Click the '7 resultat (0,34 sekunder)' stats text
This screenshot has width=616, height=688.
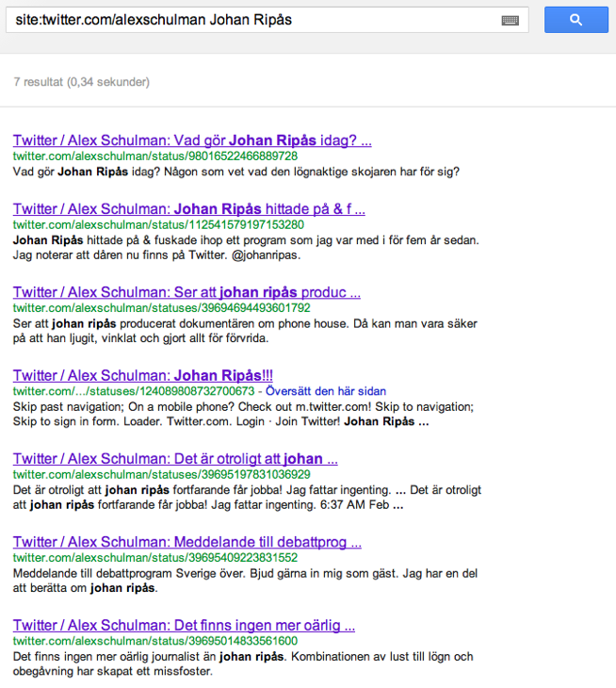[82, 82]
